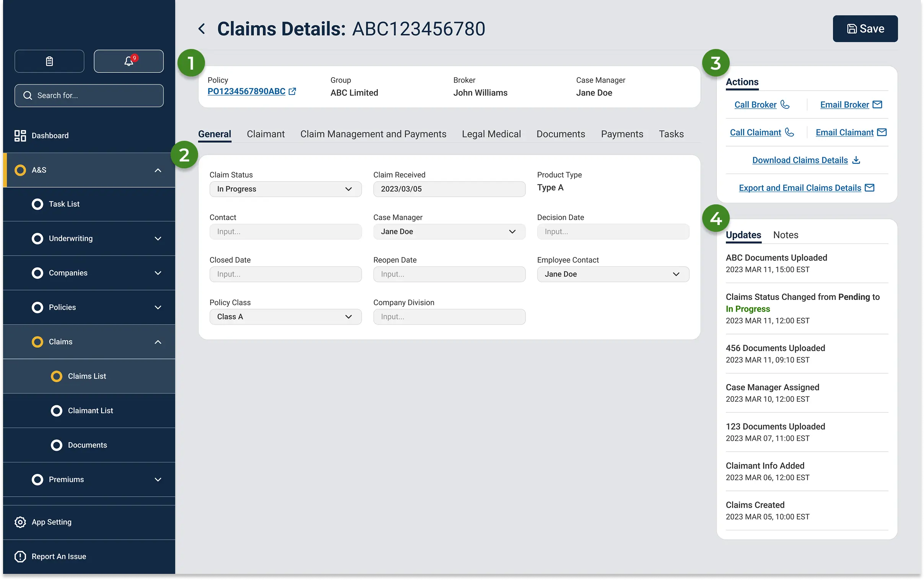Click into the Decision Date input field
Screen dimensions: 924x580
(x=613, y=232)
